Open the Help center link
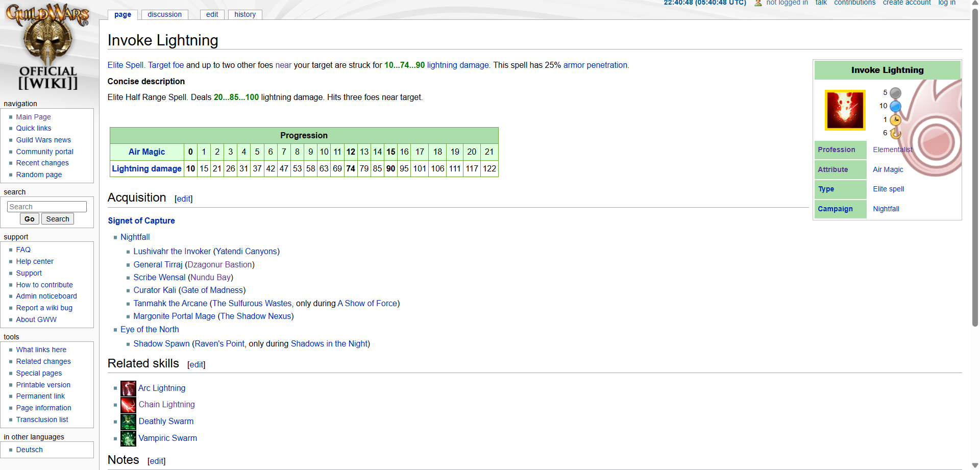980x470 pixels. tap(35, 261)
